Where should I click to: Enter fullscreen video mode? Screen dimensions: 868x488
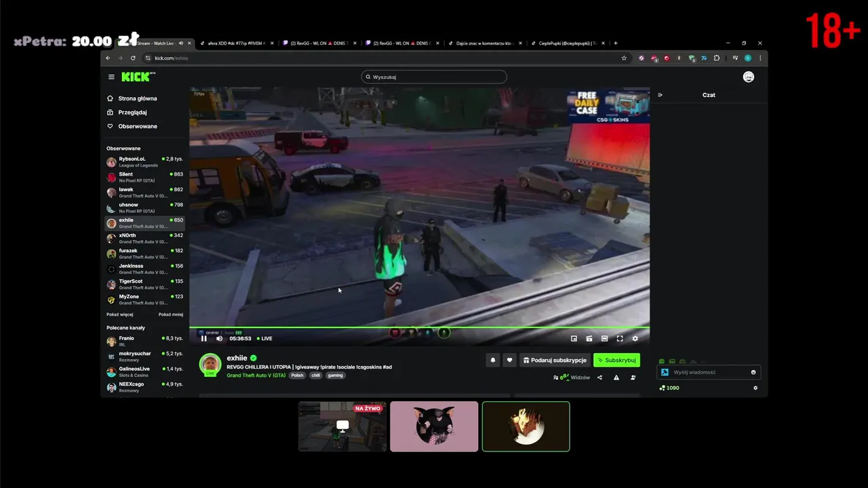tap(620, 338)
